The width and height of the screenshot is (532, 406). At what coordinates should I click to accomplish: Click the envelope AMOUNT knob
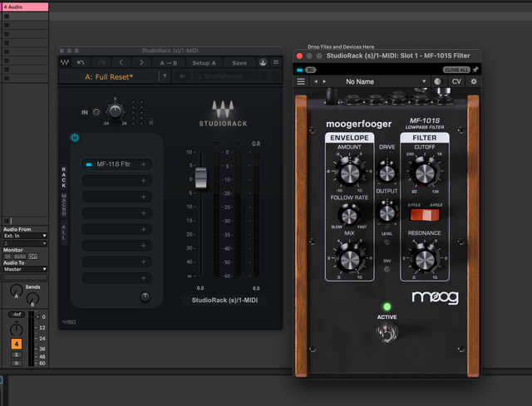pos(349,174)
